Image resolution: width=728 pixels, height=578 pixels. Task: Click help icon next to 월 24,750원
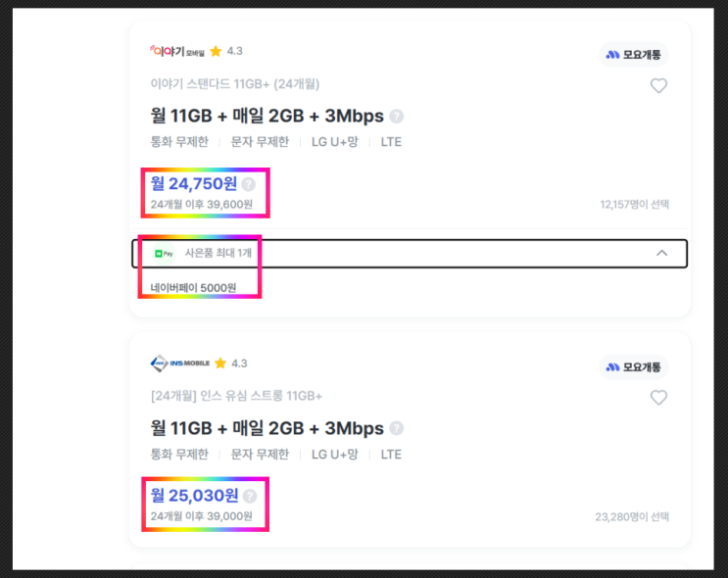[248, 183]
